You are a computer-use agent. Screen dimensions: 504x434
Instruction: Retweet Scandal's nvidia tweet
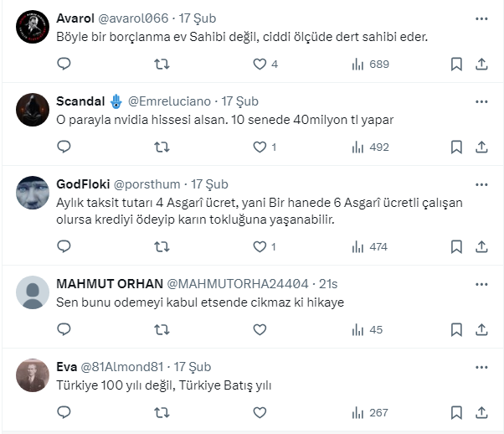point(162,147)
